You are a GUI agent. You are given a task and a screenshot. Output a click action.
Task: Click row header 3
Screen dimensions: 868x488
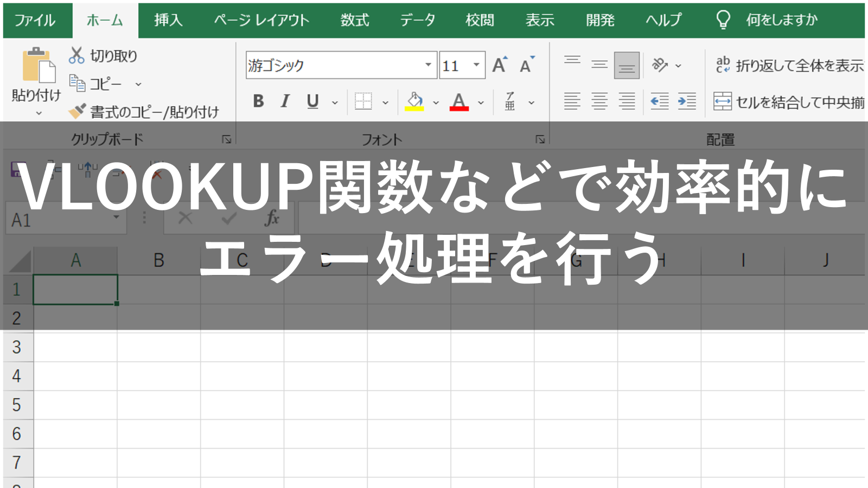pos(17,347)
